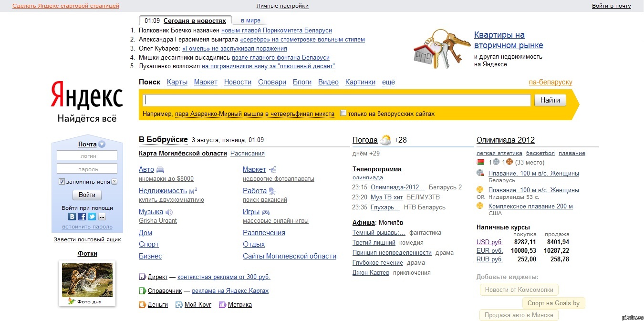Click the gamepad icon next to Игры
644x321 pixels.
pyautogui.click(x=265, y=212)
